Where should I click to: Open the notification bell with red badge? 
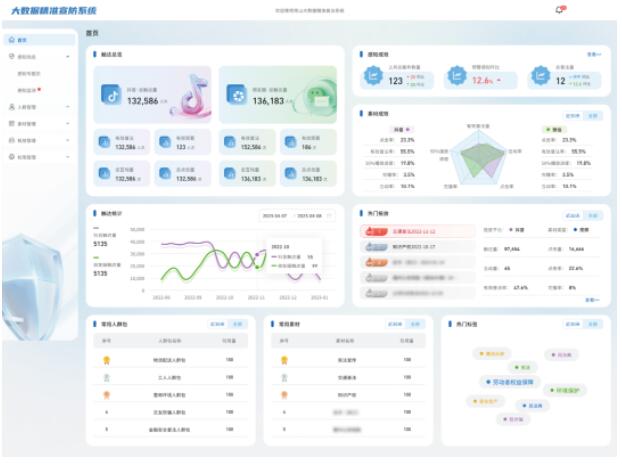(559, 10)
